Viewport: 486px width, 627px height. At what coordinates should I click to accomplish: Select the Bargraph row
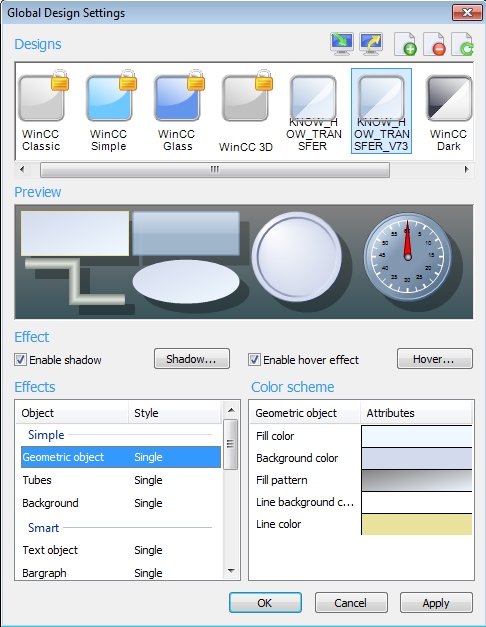coord(121,573)
